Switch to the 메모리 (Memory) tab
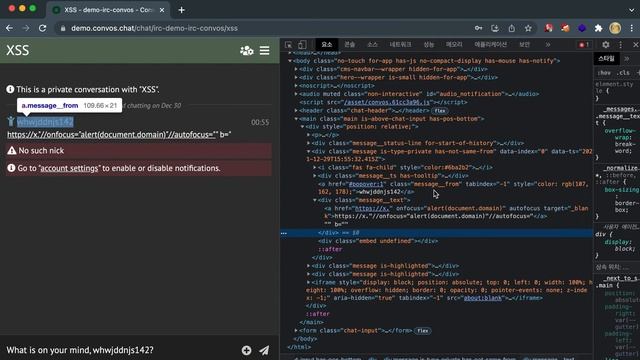Viewport: 640px width, 360px height. (454, 44)
